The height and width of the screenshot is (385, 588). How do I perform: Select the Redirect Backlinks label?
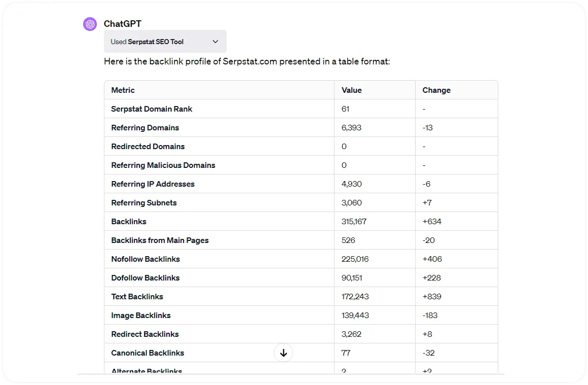pyautogui.click(x=145, y=334)
